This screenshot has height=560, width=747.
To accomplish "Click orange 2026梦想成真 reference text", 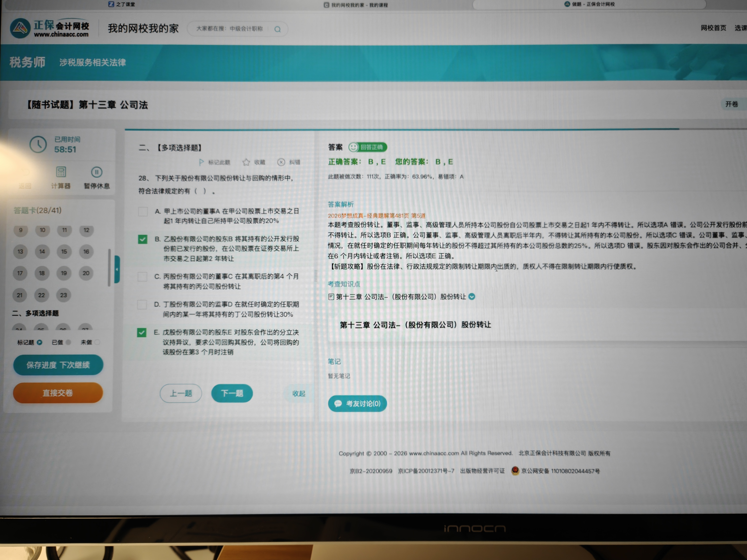I will tap(377, 216).
